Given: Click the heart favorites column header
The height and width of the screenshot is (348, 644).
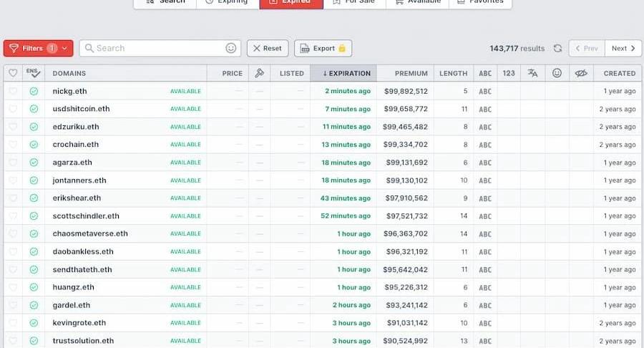Looking at the screenshot, I should point(13,73).
